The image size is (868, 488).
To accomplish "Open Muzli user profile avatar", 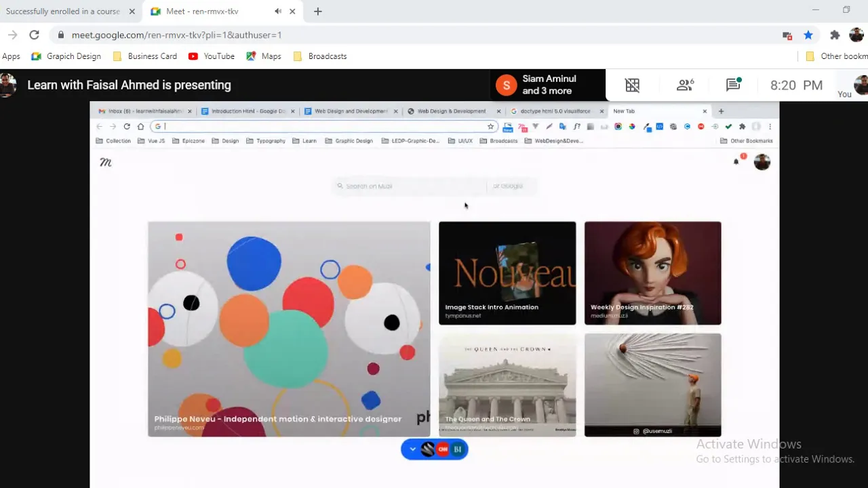I will click(762, 162).
